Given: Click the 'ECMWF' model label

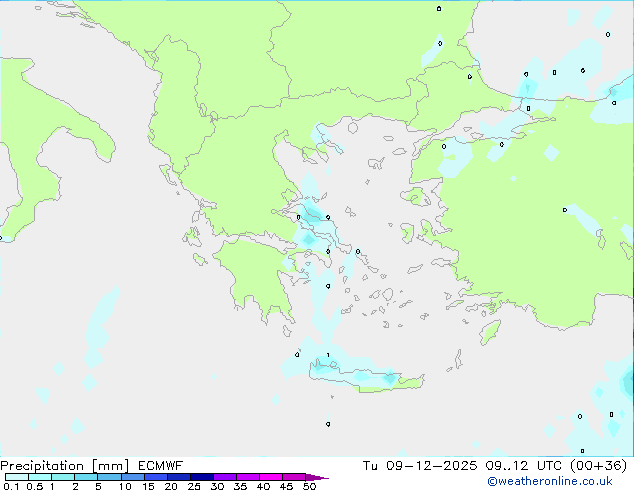Looking at the screenshot, I should (x=161, y=466).
